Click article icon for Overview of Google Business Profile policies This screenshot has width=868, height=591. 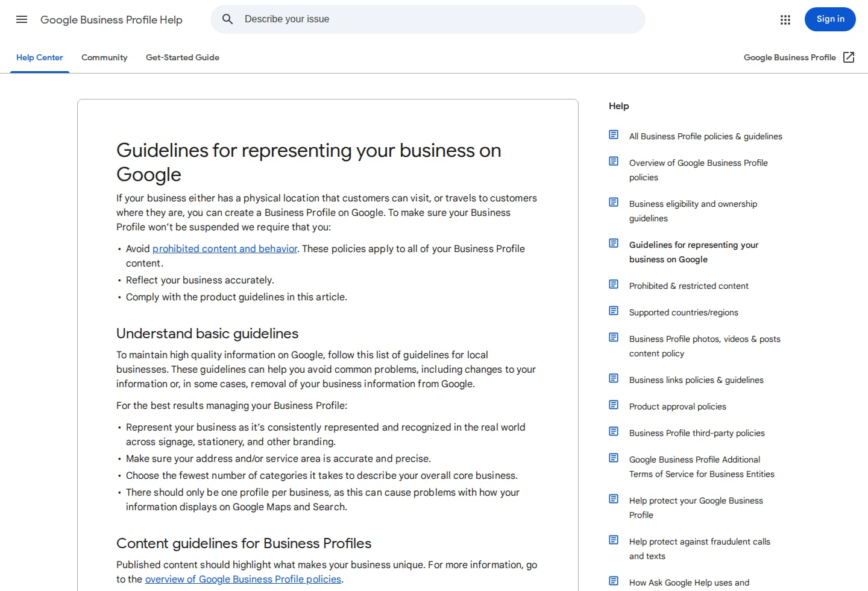click(x=614, y=162)
